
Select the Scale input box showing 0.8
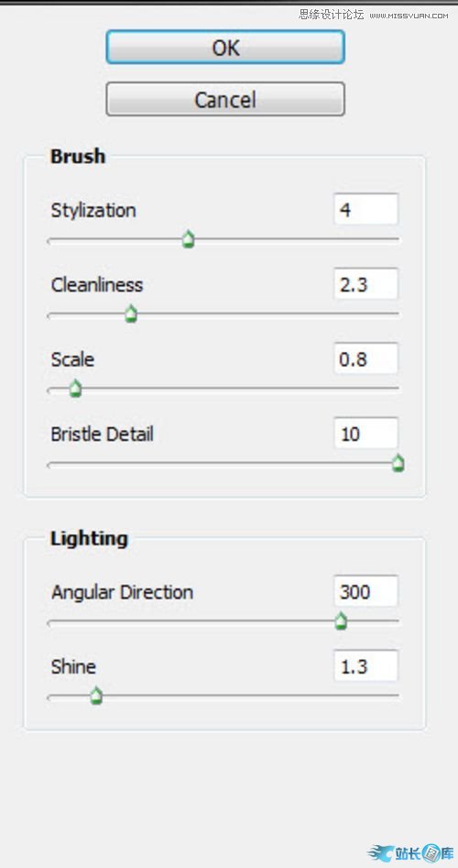coord(365,358)
